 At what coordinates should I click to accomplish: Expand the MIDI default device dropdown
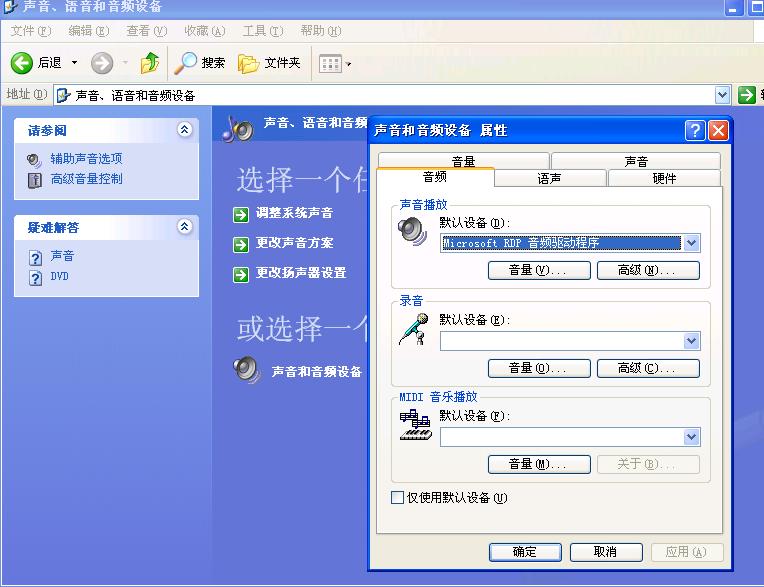[691, 437]
